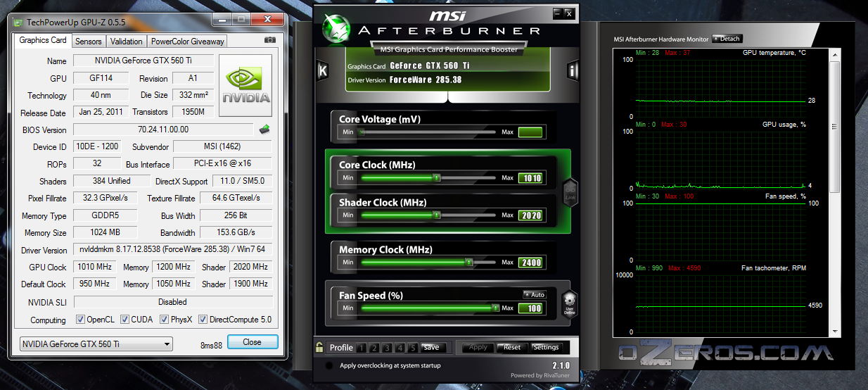This screenshot has width=868, height=390.
Task: Select profile slot 5
Action: click(x=414, y=348)
